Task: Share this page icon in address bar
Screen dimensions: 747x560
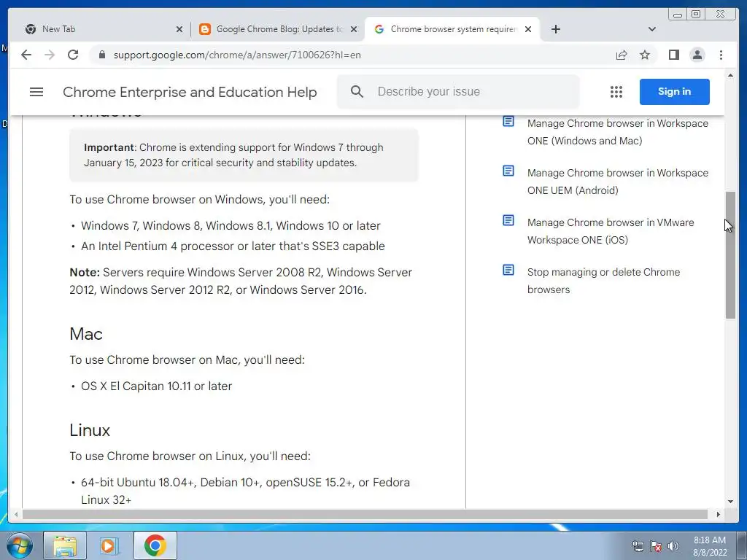Action: 622,55
